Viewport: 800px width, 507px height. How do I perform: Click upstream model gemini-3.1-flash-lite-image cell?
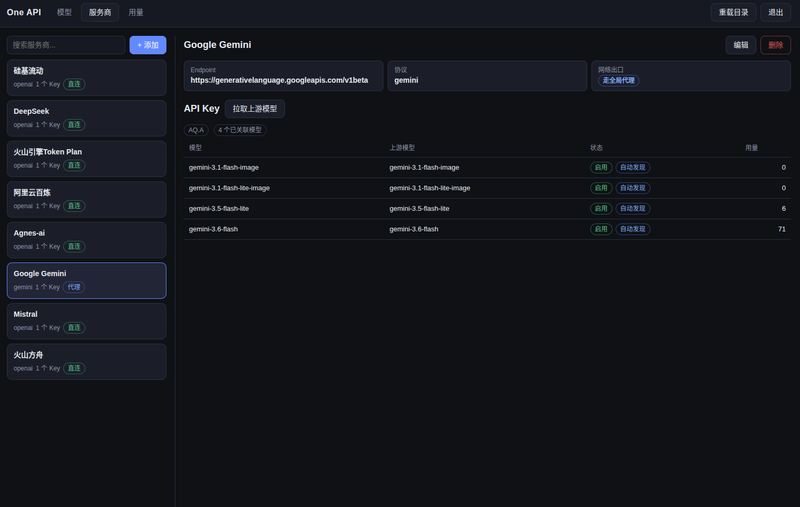[x=430, y=188]
